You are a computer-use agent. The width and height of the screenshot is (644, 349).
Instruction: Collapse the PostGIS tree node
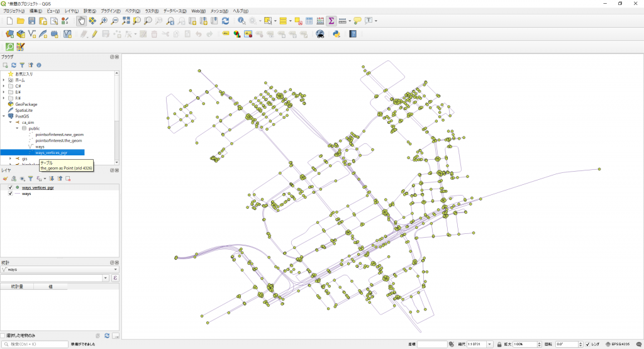4,116
